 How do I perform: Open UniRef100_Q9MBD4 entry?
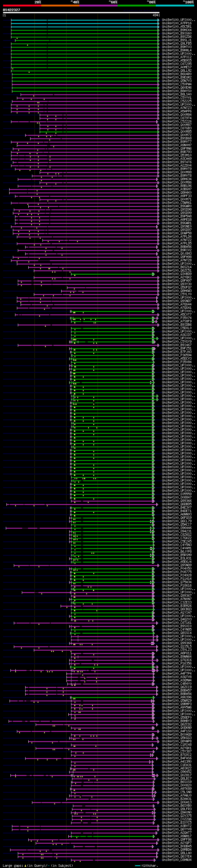click(x=177, y=850)
